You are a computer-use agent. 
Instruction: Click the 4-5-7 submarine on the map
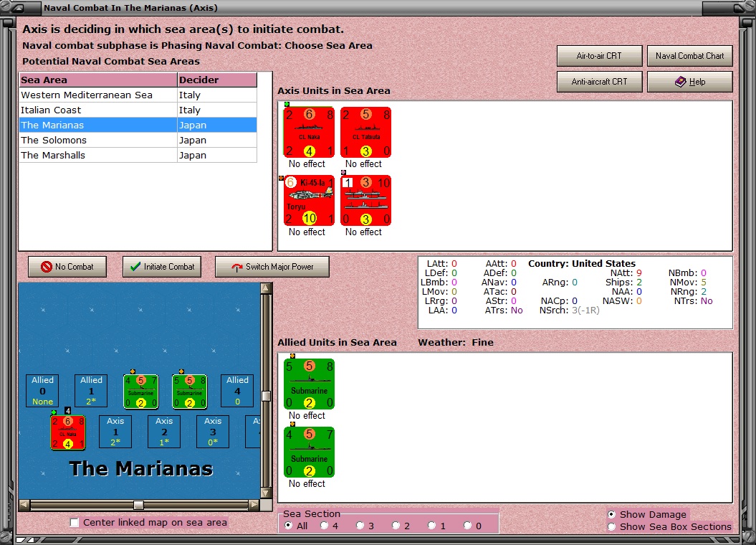click(x=140, y=392)
